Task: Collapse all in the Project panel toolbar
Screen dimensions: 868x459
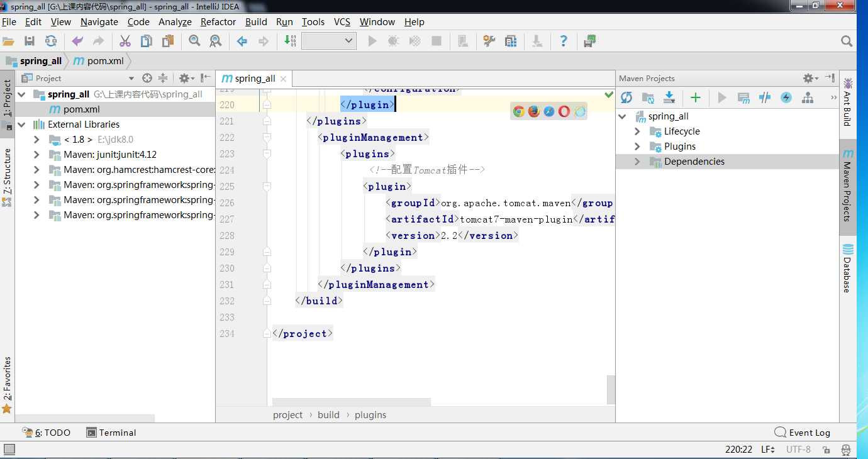Action: point(163,78)
